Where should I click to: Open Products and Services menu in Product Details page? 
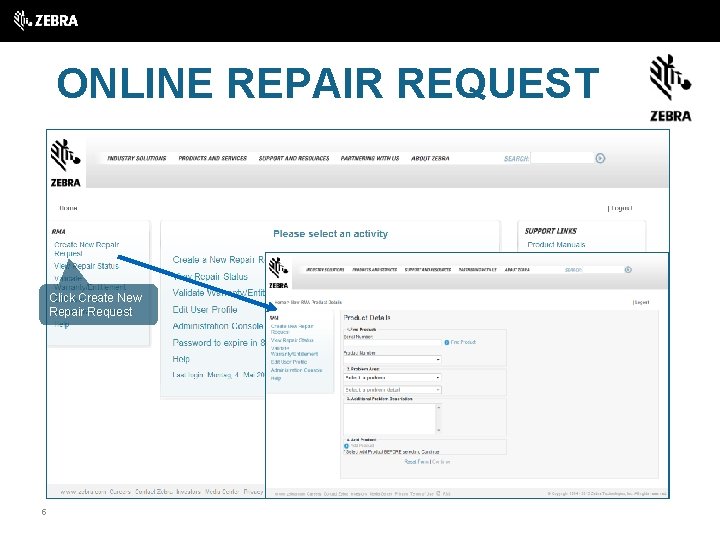374,270
